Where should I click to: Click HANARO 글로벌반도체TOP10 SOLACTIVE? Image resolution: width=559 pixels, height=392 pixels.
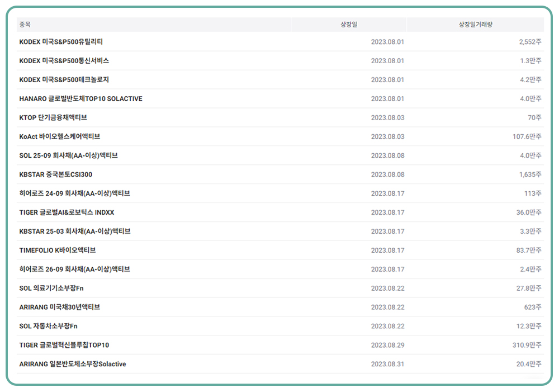80,99
